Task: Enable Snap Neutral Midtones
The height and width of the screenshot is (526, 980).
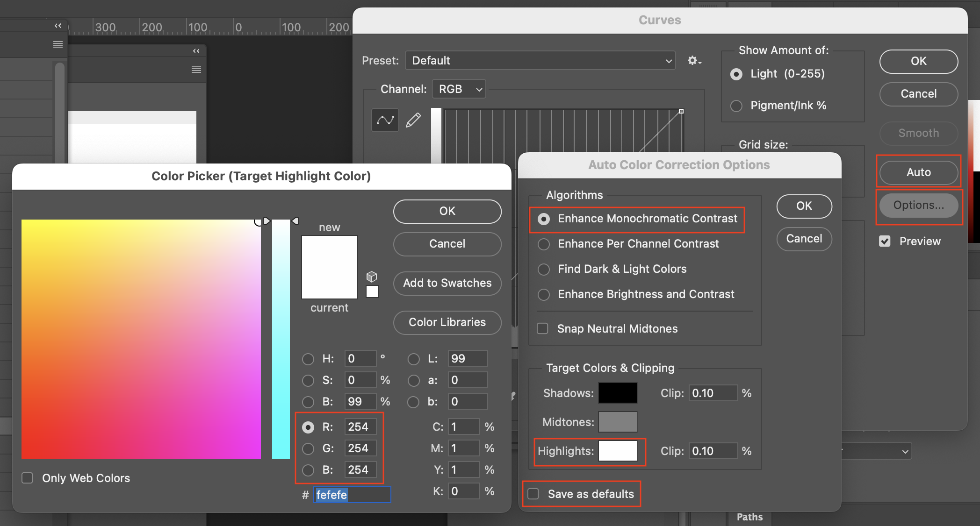Action: click(x=543, y=328)
